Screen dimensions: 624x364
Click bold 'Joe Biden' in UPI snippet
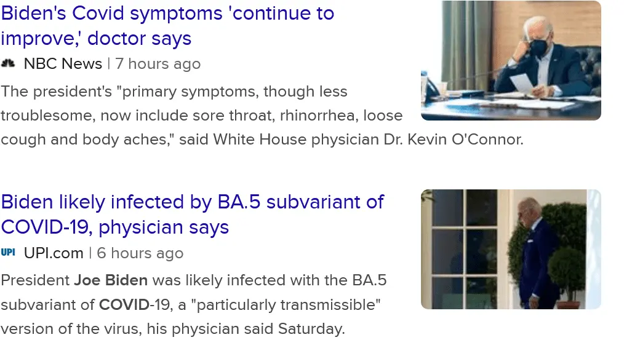[111, 280]
